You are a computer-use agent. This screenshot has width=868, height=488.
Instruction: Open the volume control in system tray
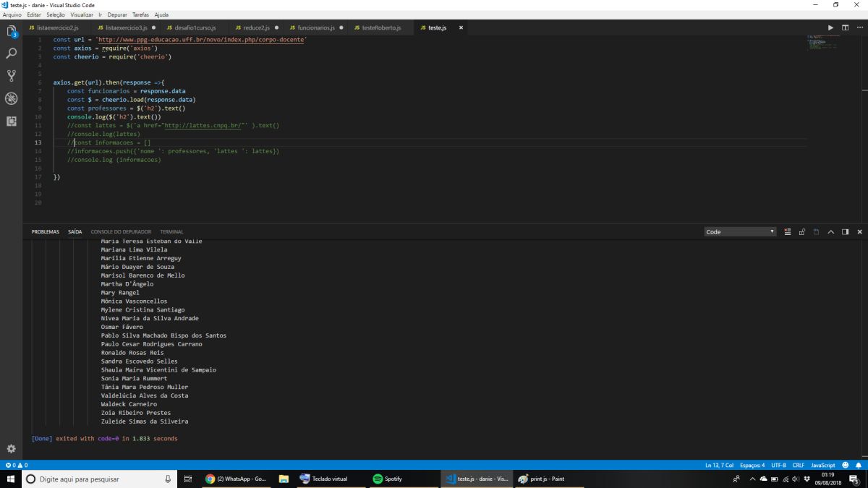(795, 479)
